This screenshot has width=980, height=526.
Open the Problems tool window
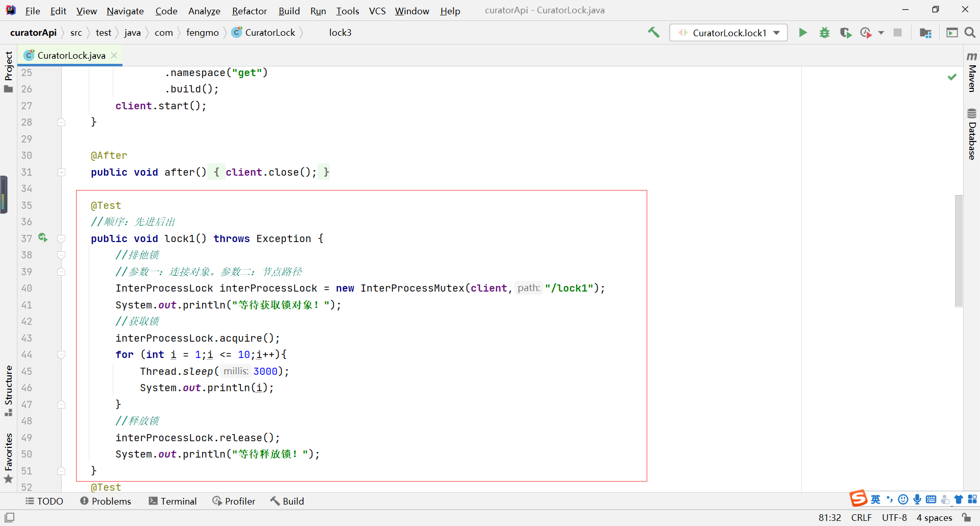pos(106,501)
